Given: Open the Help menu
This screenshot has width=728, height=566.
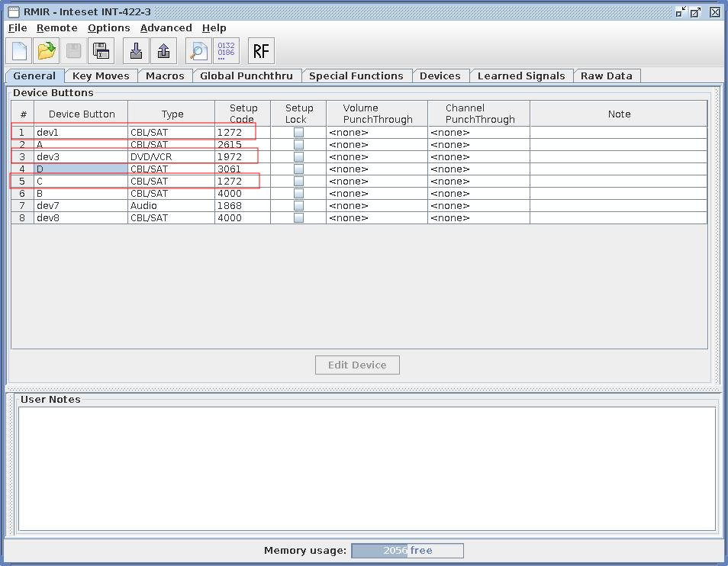Looking at the screenshot, I should click(214, 27).
